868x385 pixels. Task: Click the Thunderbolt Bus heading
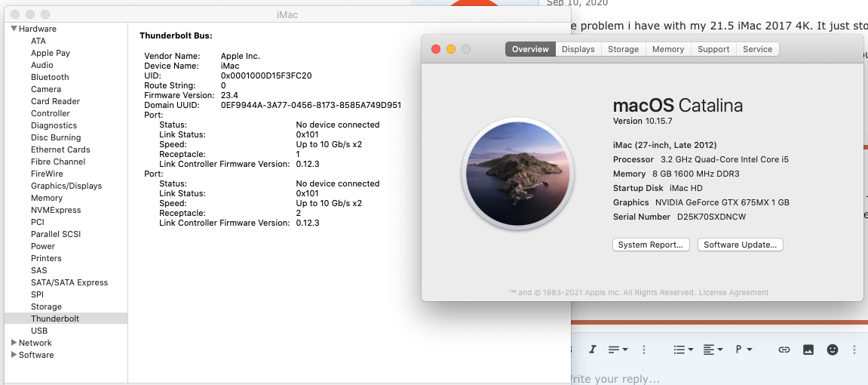pyautogui.click(x=176, y=36)
